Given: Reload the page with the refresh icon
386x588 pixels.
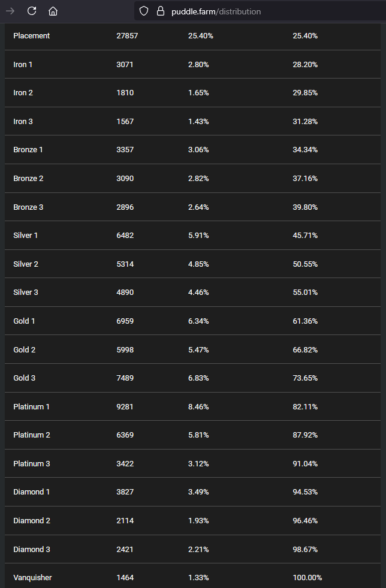Looking at the screenshot, I should tap(32, 11).
